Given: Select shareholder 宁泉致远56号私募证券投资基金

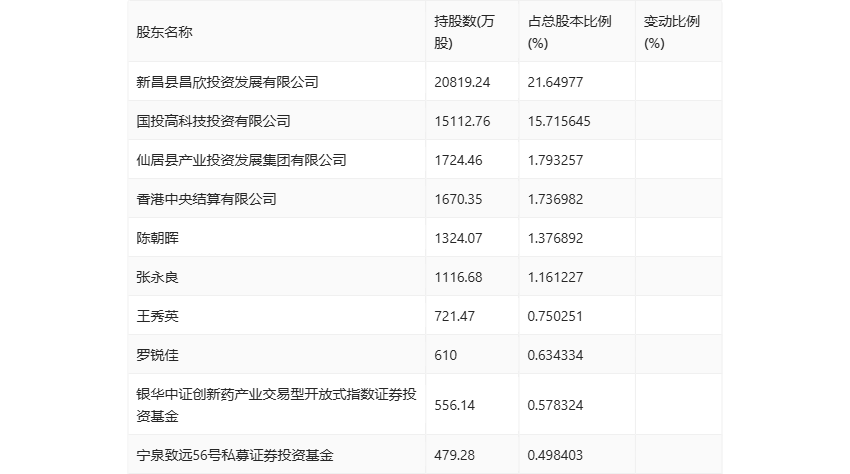Looking at the screenshot, I should [235, 455].
